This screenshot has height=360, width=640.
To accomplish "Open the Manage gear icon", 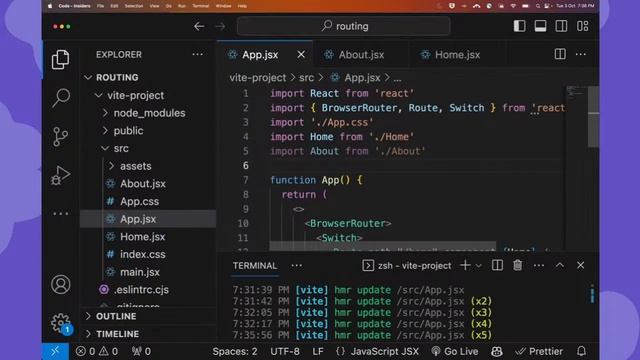I will pyautogui.click(x=61, y=323).
